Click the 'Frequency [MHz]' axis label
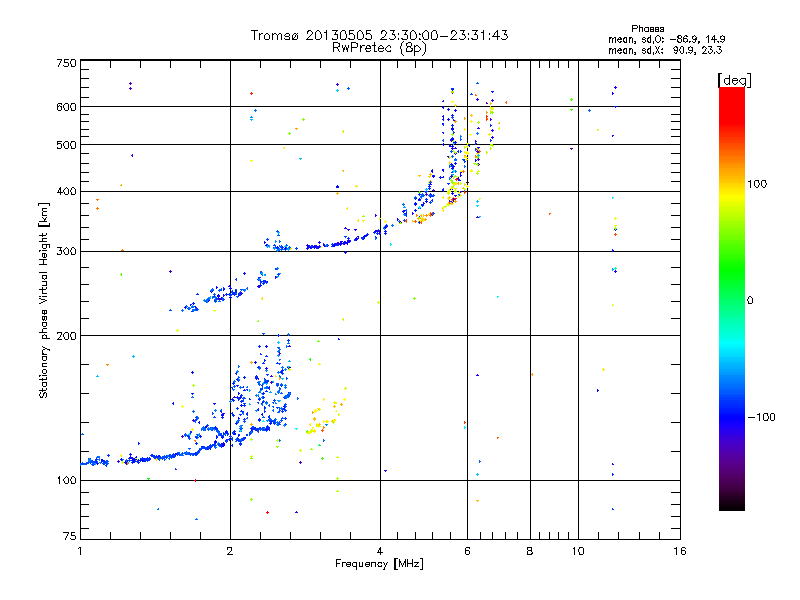800x600 pixels. click(379, 563)
